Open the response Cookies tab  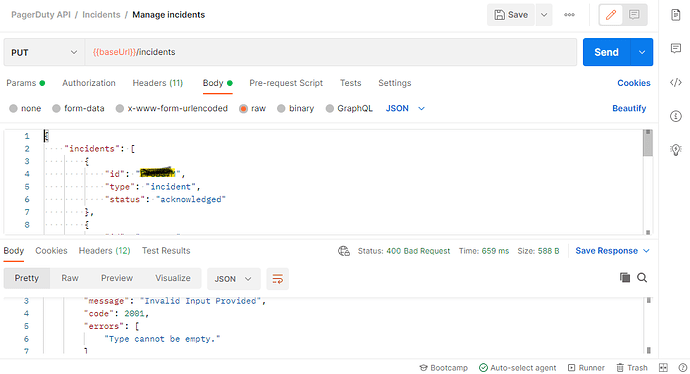[x=51, y=251]
